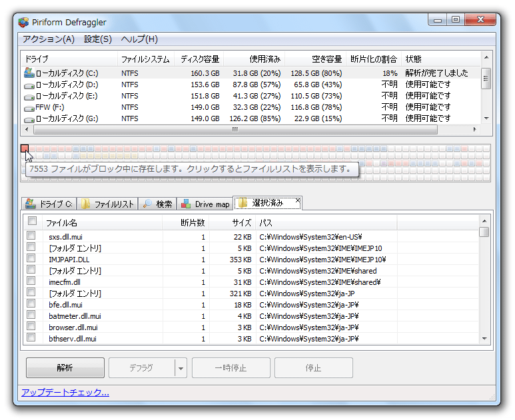Click the drive list vertical scrollbar thumb

[x=486, y=78]
